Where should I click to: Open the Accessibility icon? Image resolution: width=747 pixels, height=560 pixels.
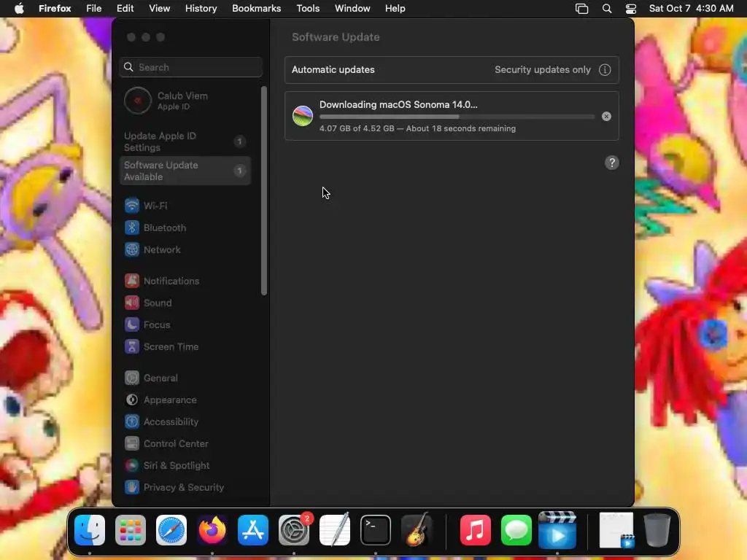pyautogui.click(x=132, y=422)
